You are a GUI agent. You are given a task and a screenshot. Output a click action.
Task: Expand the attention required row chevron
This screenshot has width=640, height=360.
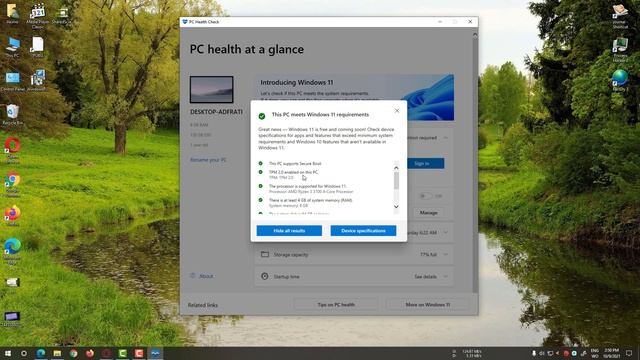[445, 138]
